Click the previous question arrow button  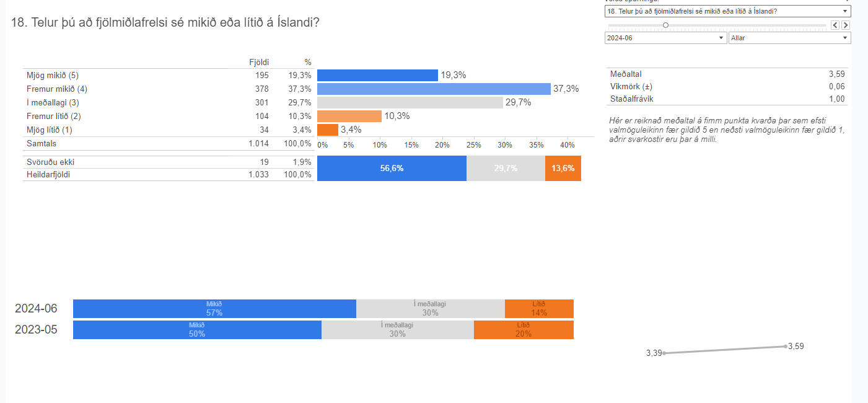tap(835, 25)
